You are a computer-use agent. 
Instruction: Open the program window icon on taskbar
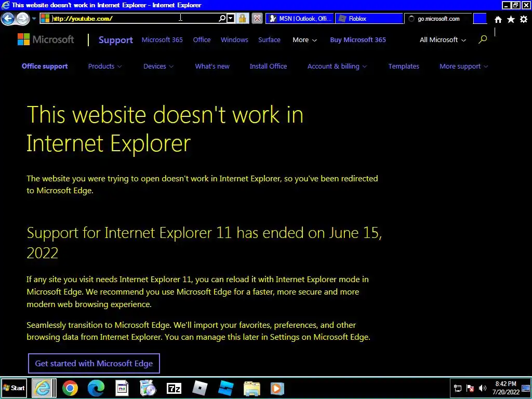[x=122, y=388]
